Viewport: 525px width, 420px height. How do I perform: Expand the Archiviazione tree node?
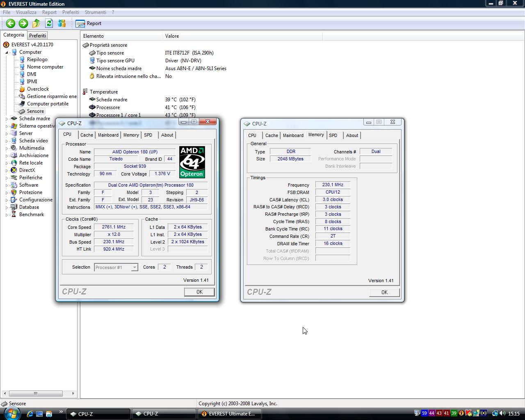(x=7, y=156)
